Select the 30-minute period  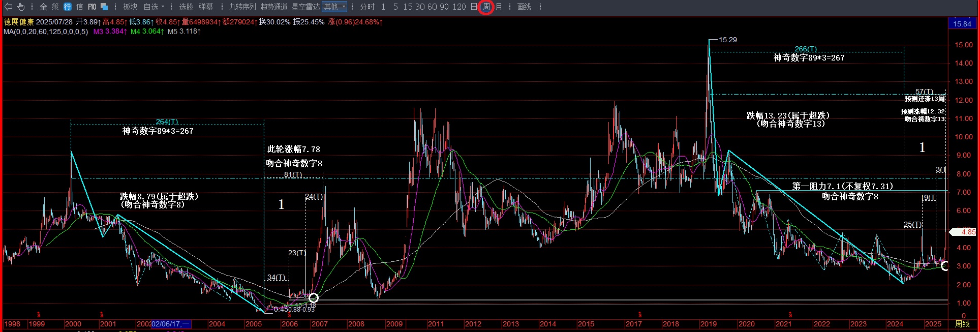point(420,7)
